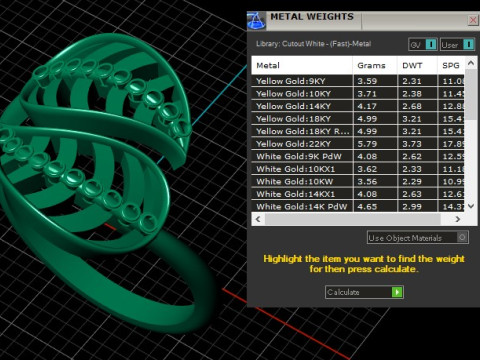Close the Metal Weights panel
480x360 pixels.
pyautogui.click(x=473, y=20)
